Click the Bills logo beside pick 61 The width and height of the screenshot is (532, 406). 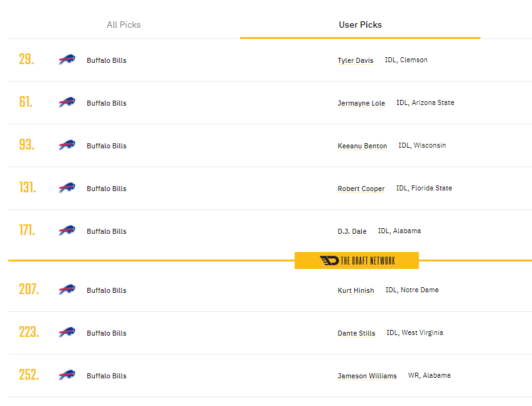pos(67,102)
